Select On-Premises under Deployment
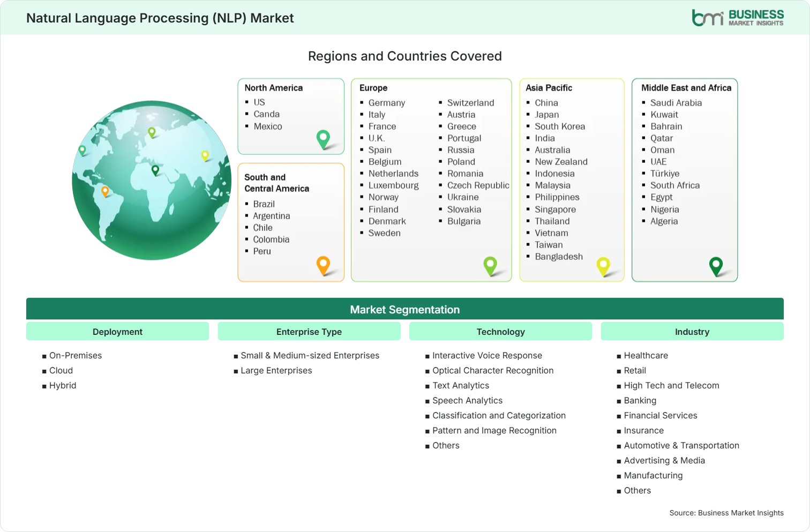Image resolution: width=810 pixels, height=532 pixels. [76, 355]
